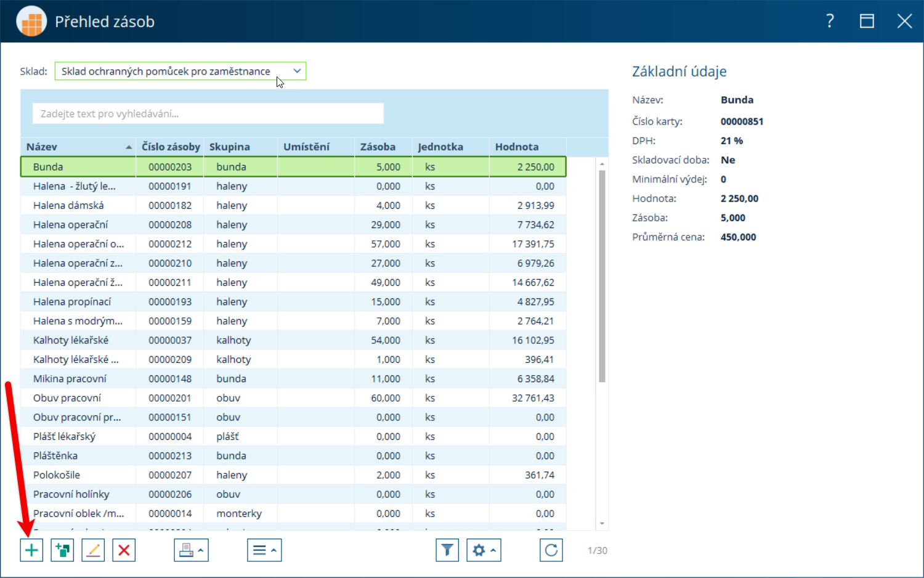Click card number 00000851 in details
Viewport: 924px width, 578px height.
coord(742,121)
